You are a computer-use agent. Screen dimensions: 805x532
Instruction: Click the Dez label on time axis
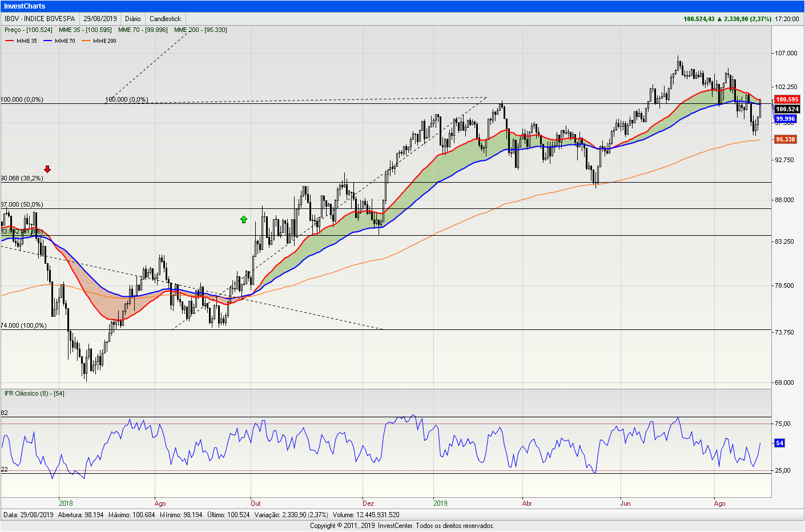click(x=368, y=503)
